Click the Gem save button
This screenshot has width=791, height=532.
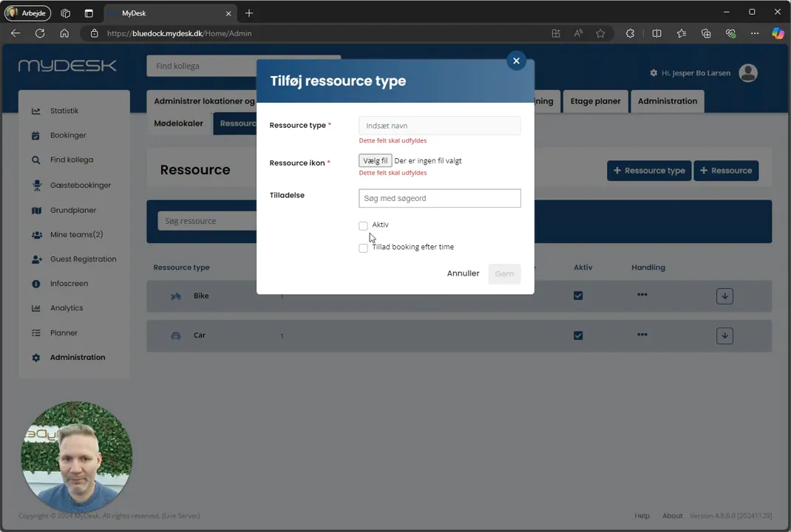coord(504,274)
